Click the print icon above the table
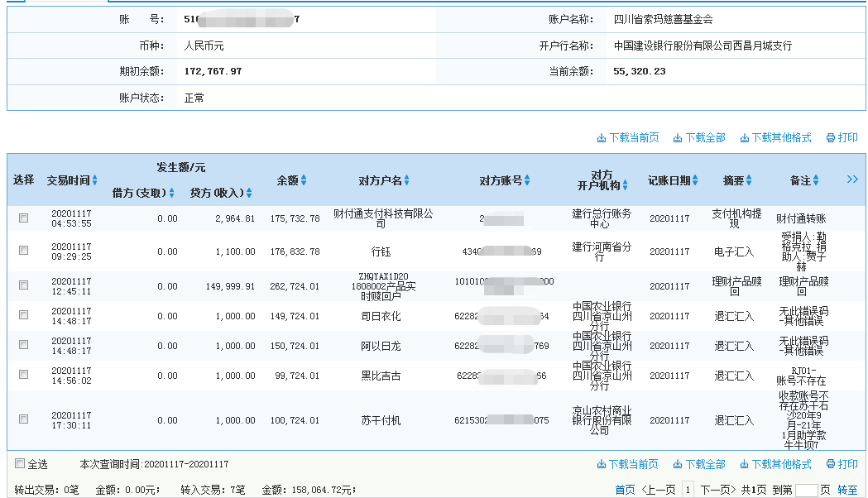This screenshot has width=868, height=498. (x=842, y=137)
